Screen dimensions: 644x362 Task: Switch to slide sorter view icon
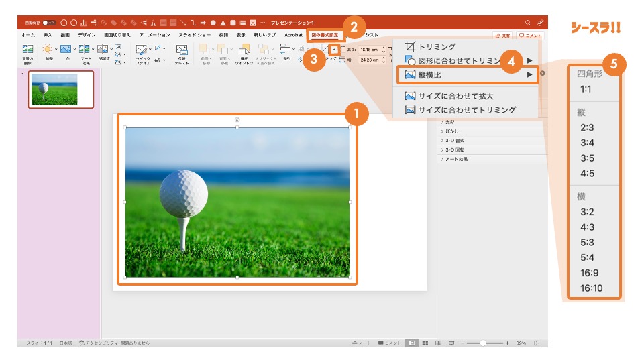[x=425, y=343]
